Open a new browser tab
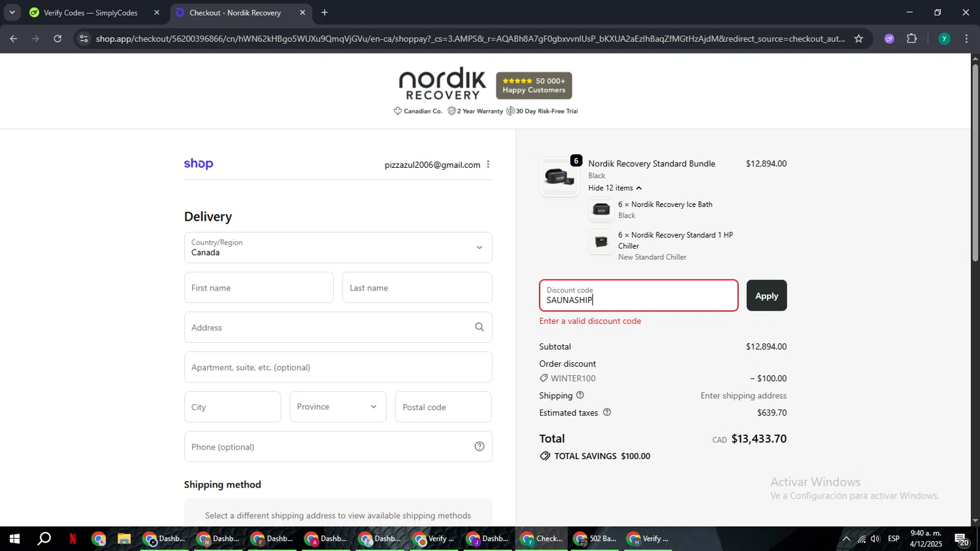The image size is (980, 551). [325, 12]
